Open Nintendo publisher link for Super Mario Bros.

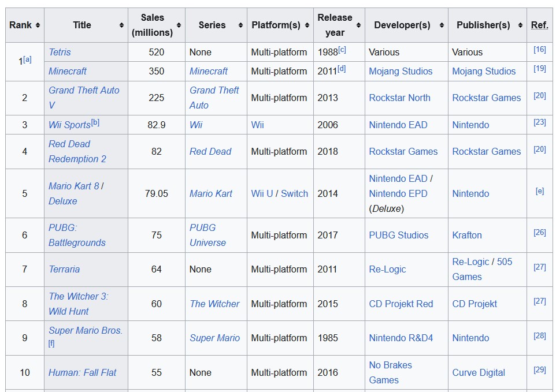tap(470, 338)
